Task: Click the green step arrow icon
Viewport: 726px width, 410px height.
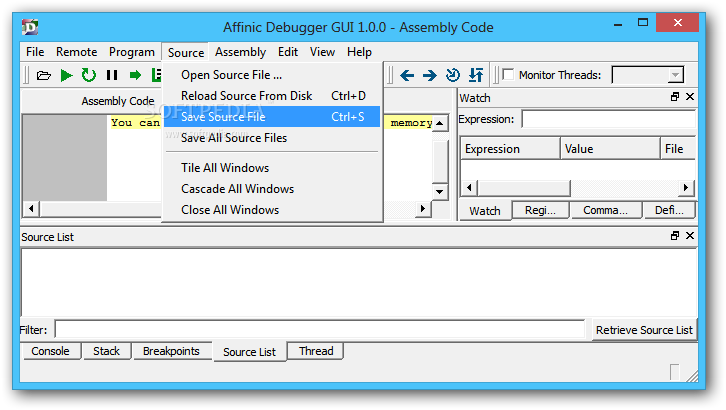Action: click(135, 75)
